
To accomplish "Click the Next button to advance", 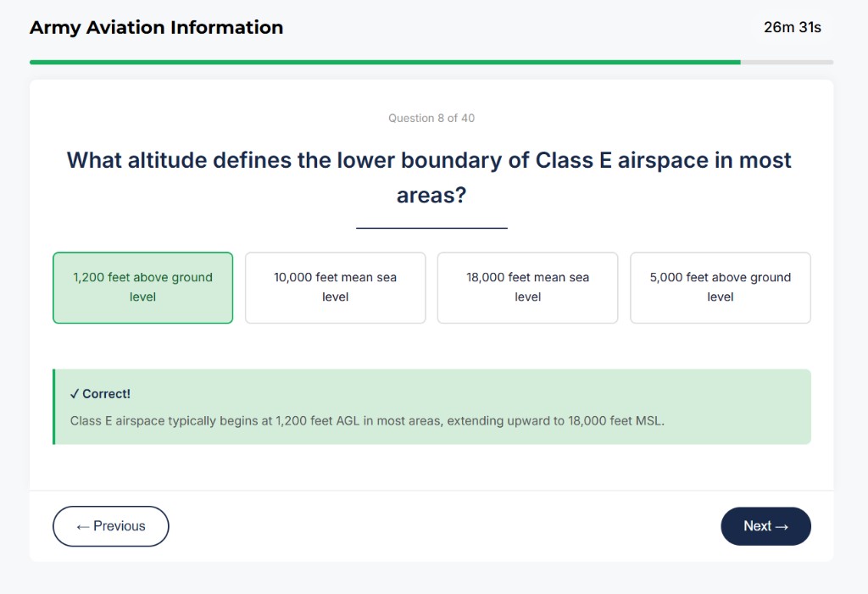I will (x=765, y=526).
